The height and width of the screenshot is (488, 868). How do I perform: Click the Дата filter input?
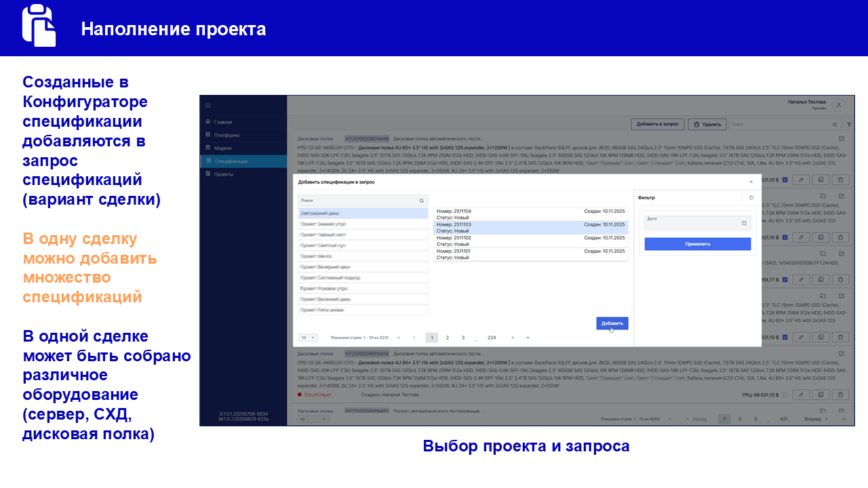tap(697, 222)
